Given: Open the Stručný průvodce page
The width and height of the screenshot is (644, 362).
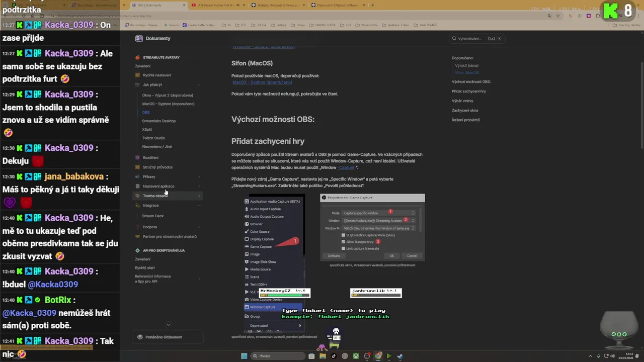Looking at the screenshot, I should click(x=157, y=167).
